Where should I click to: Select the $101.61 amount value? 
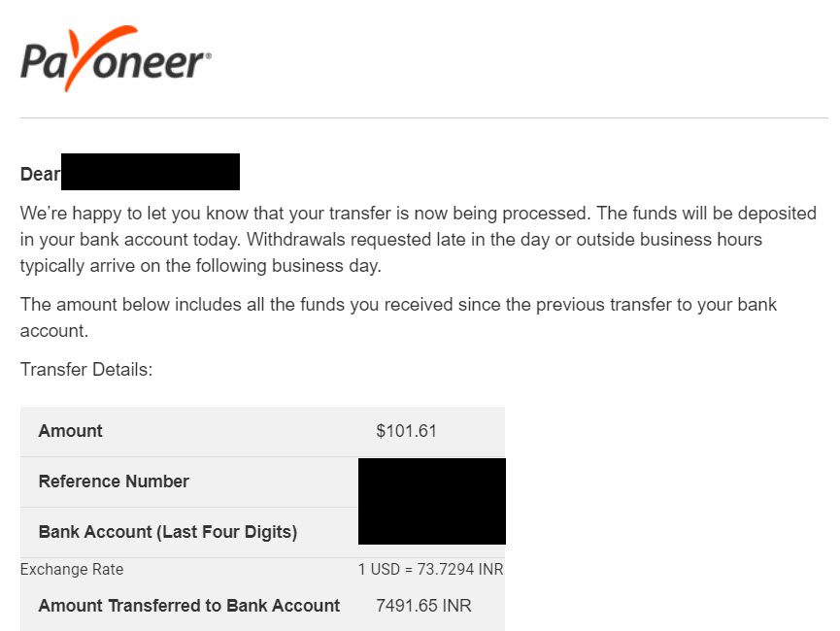click(407, 431)
